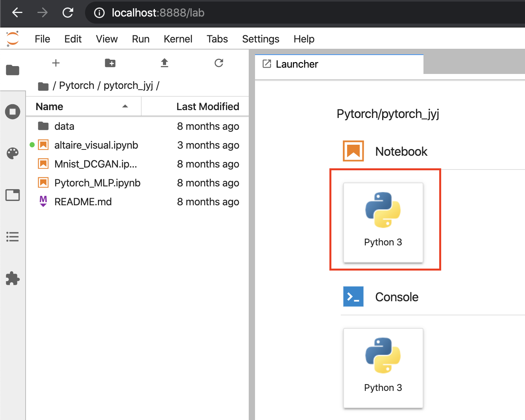
Task: Open the File Browser sidebar panel
Action: (13, 70)
